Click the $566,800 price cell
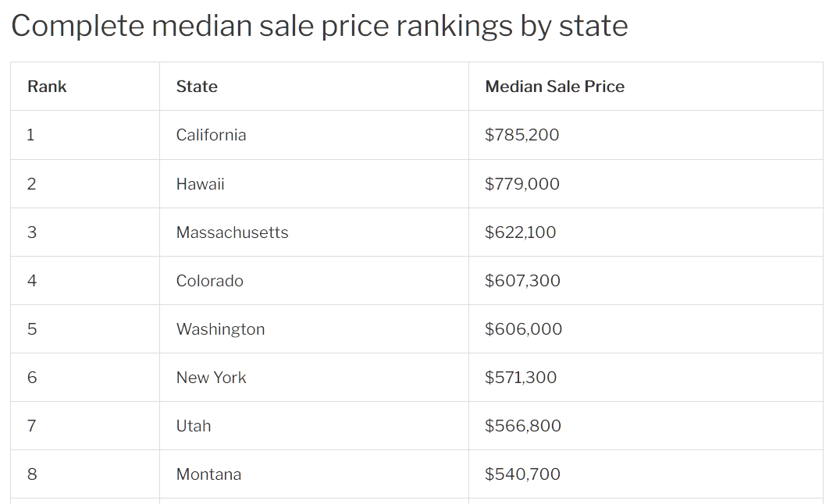The height and width of the screenshot is (504, 833). [x=523, y=426]
